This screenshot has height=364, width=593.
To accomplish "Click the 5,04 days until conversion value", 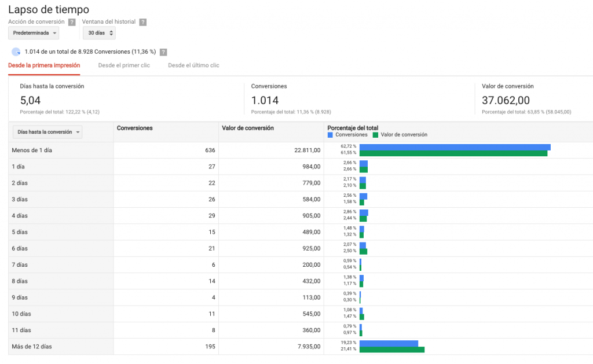I will click(x=30, y=101).
